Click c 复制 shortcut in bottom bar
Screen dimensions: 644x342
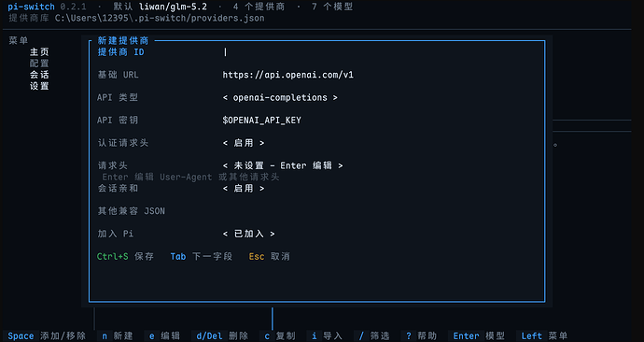point(280,335)
